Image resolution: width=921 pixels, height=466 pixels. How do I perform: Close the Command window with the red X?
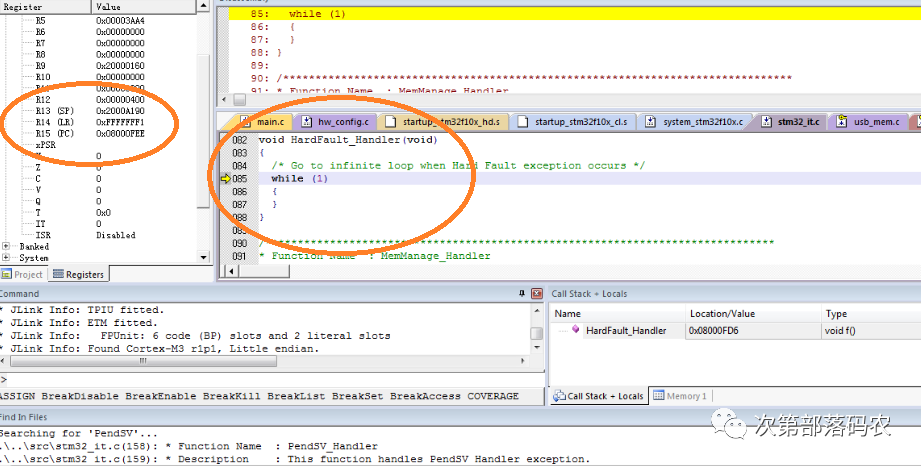coord(536,293)
